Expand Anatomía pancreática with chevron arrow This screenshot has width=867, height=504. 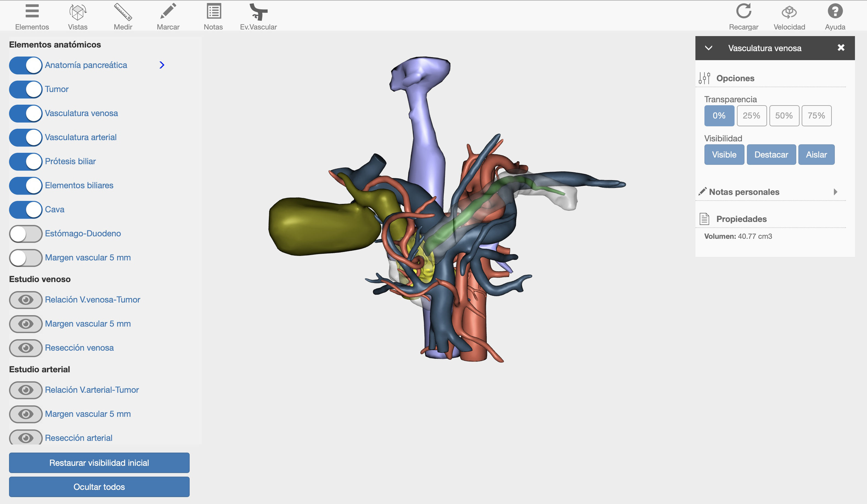[x=162, y=65]
